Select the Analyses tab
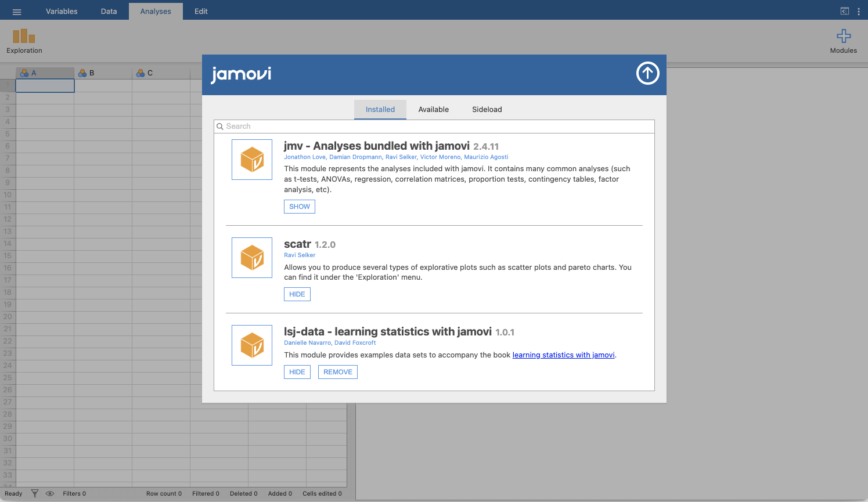Viewport: 868px width, 502px height. pos(156,11)
